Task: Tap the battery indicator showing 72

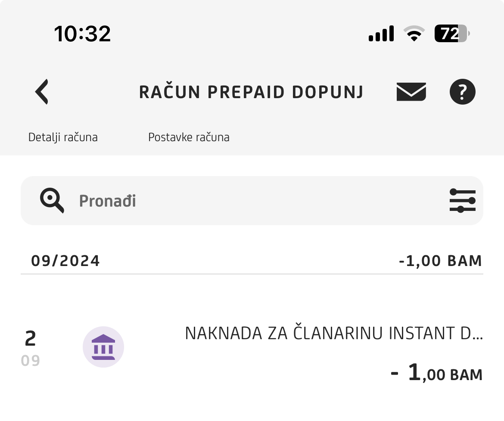Action: click(x=451, y=34)
